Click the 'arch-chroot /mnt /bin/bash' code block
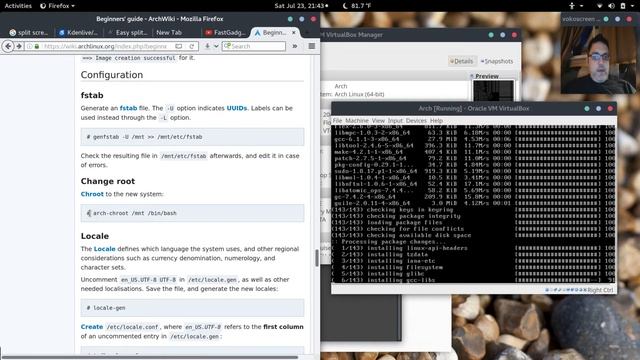This screenshot has height=360, width=640. click(192, 213)
